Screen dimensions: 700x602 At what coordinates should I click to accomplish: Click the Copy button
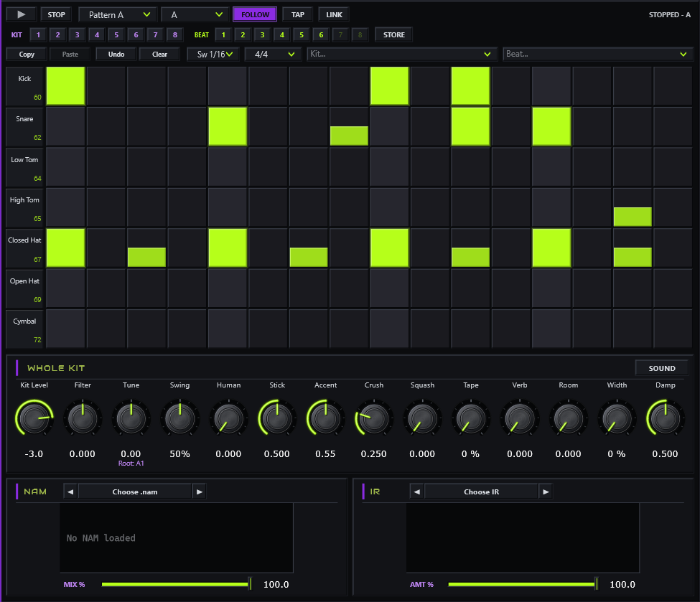point(27,54)
